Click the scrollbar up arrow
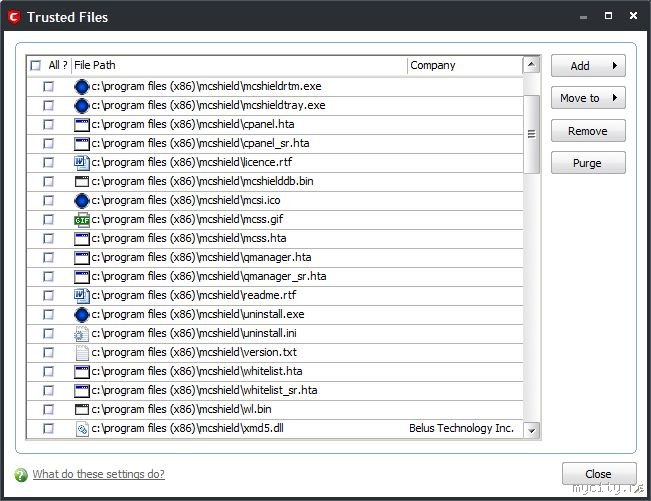Viewport: 651px width, 501px height. tap(531, 65)
